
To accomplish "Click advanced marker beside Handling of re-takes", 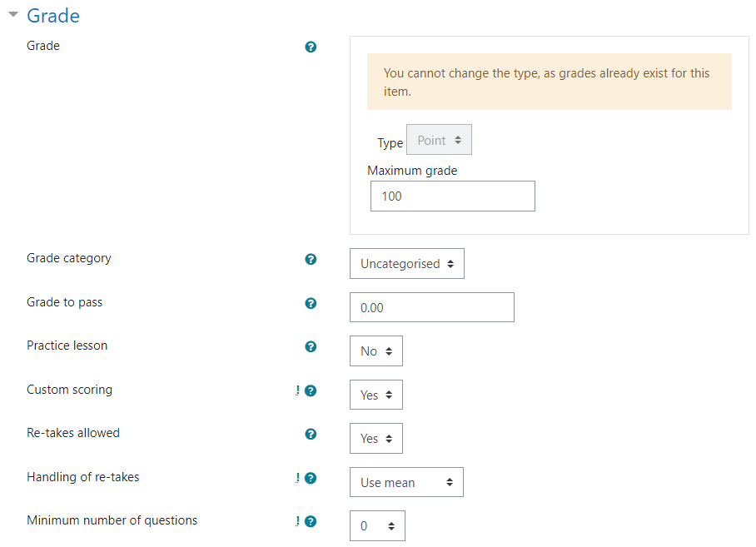I will point(297,478).
